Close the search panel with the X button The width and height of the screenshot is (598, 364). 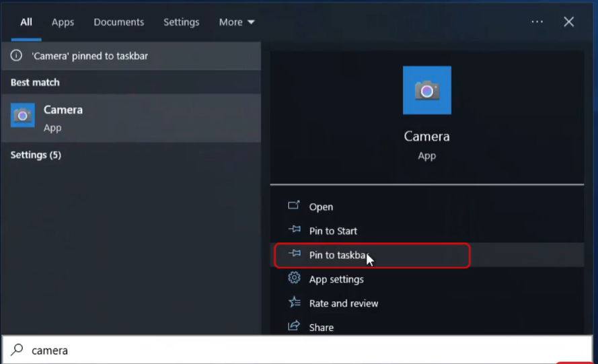pyautogui.click(x=568, y=22)
